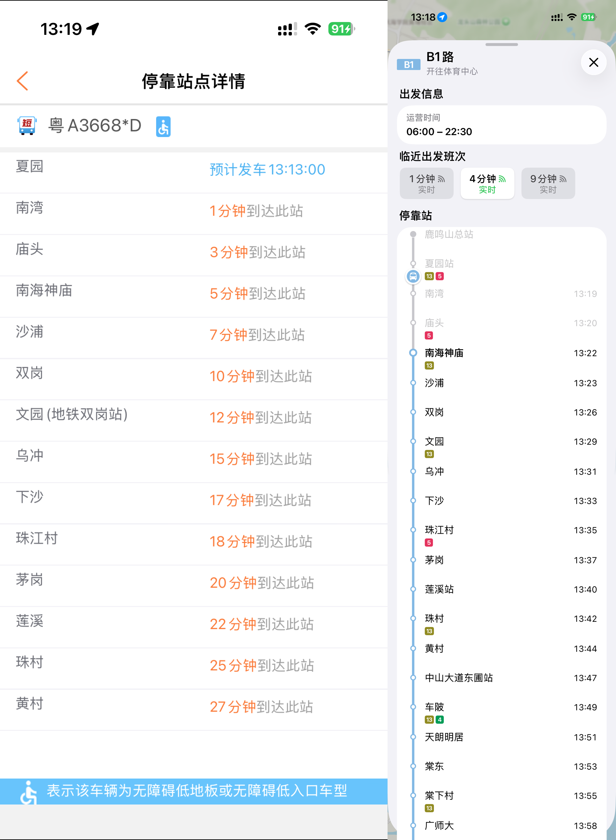Tap the 夏园 departure time 13:13:00
Screen dimensions: 616x840
[267, 170]
